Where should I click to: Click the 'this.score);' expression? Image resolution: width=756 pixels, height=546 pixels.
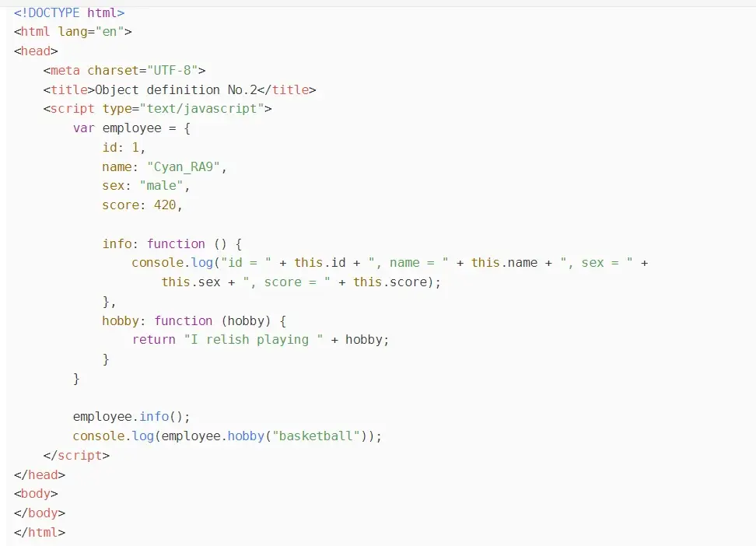(397, 282)
